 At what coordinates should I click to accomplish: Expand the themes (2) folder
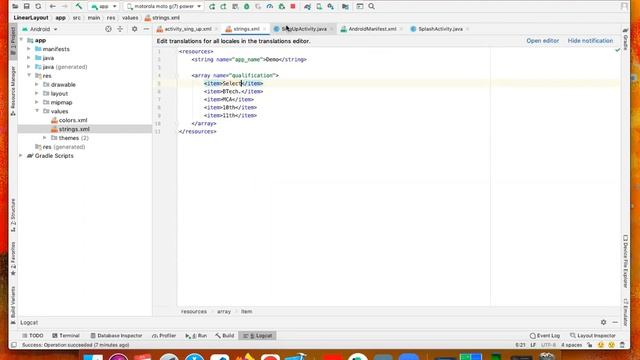coord(45,138)
